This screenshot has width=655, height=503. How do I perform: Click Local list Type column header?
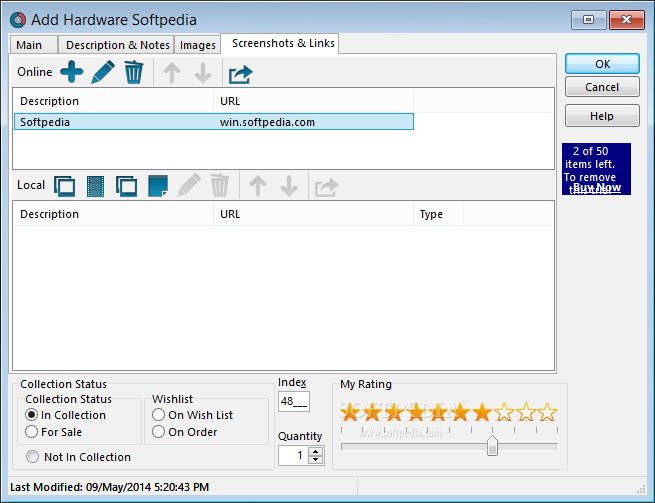click(438, 214)
